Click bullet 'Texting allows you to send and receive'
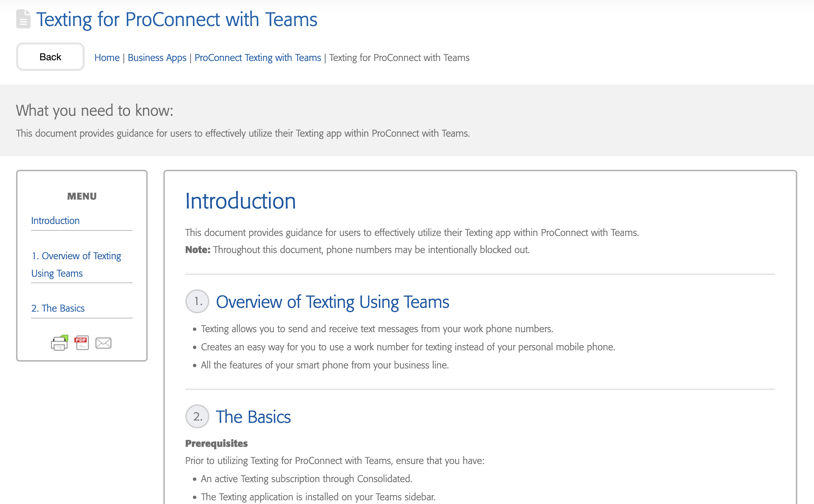This screenshot has height=504, width=814. click(x=377, y=329)
